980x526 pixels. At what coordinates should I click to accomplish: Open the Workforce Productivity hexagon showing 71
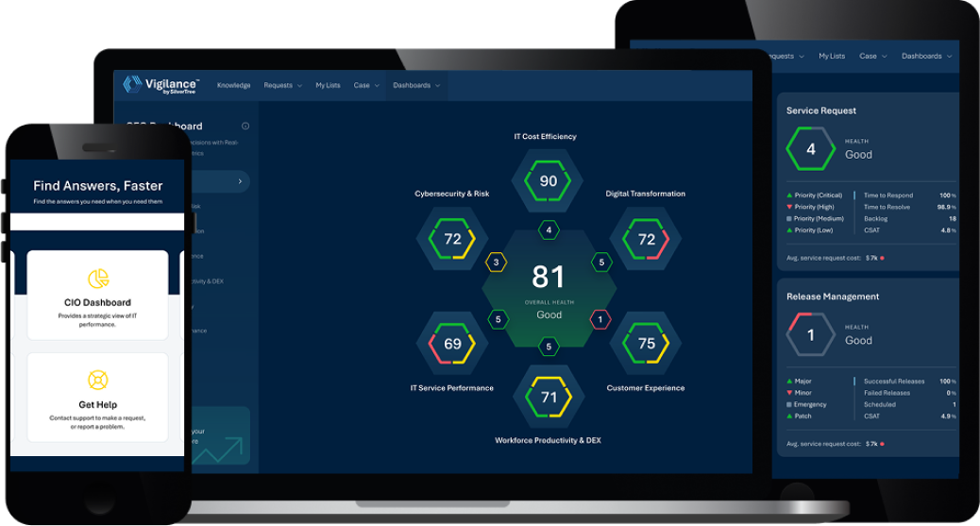pyautogui.click(x=549, y=398)
